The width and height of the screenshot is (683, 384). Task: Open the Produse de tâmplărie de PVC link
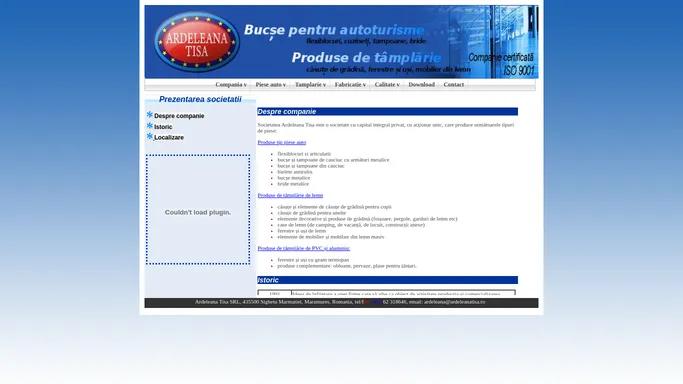point(304,249)
